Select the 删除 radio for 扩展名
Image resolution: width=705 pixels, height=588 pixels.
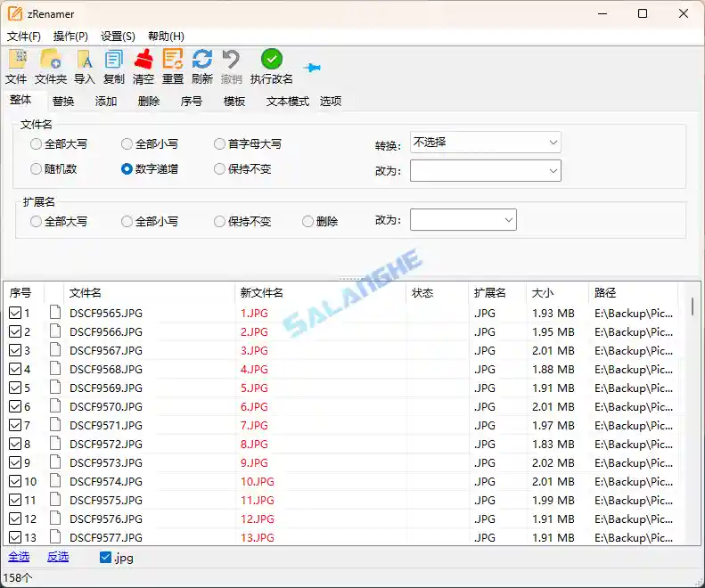(307, 222)
